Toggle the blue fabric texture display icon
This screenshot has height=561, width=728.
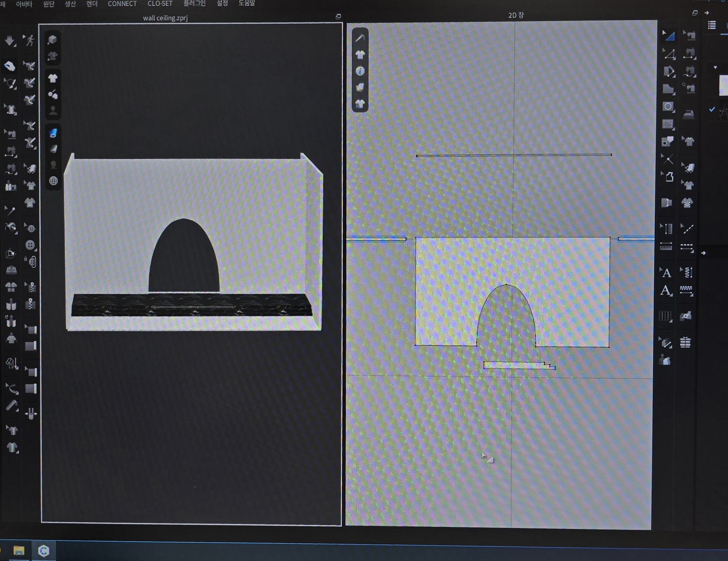pos(53,133)
